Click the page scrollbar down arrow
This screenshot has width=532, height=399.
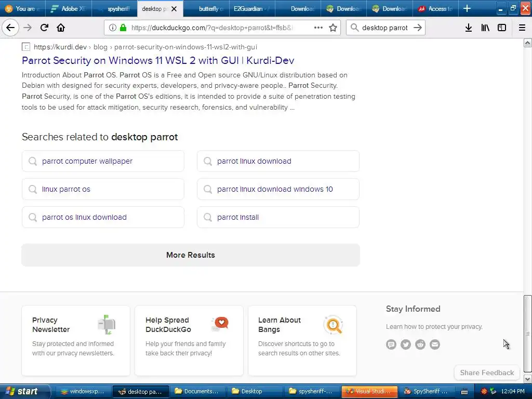(x=528, y=379)
